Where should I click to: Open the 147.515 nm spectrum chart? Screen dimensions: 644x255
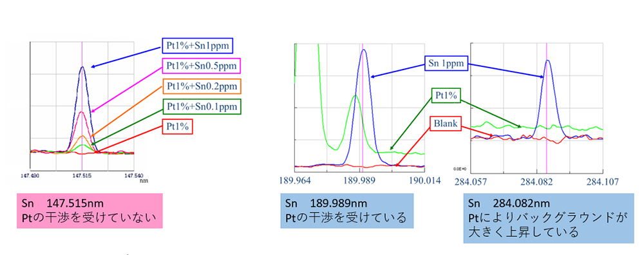click(82, 106)
